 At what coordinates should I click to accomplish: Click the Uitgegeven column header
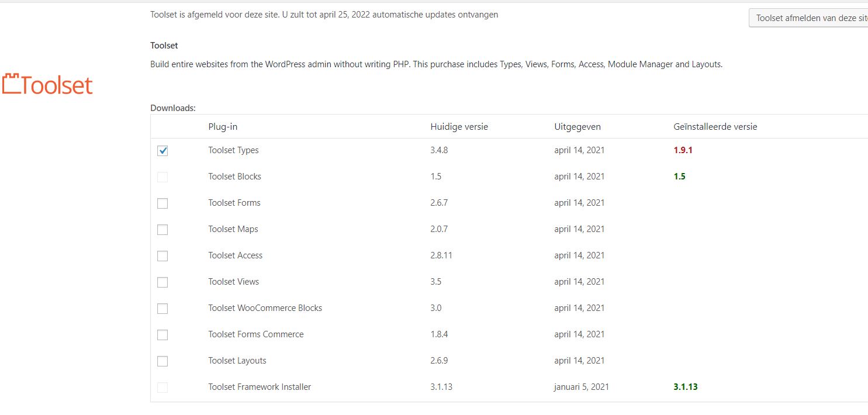click(x=577, y=127)
